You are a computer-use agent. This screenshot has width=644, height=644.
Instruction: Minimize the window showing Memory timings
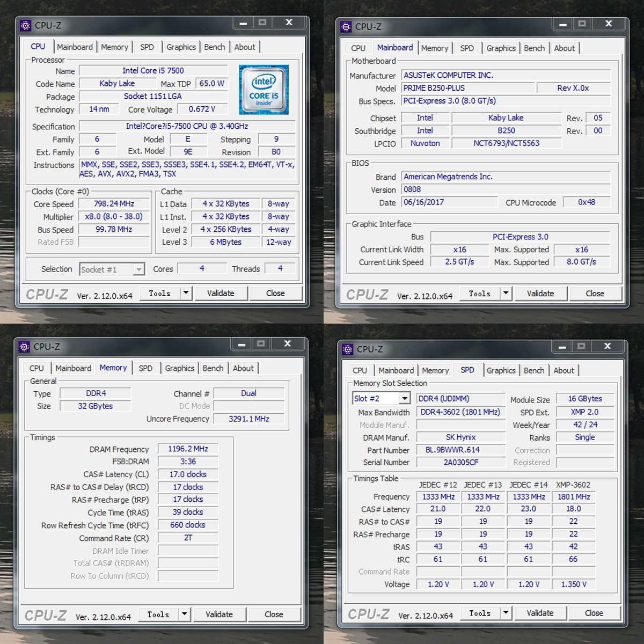tap(241, 344)
